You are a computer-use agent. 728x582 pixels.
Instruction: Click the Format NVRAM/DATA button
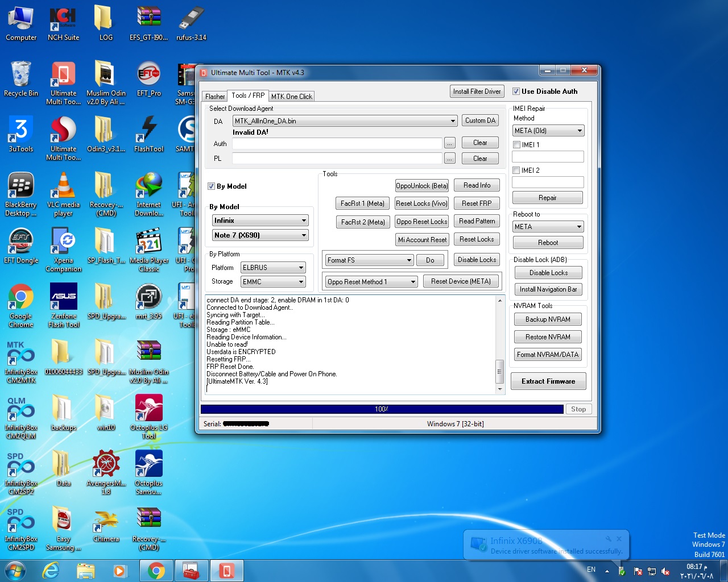point(548,355)
